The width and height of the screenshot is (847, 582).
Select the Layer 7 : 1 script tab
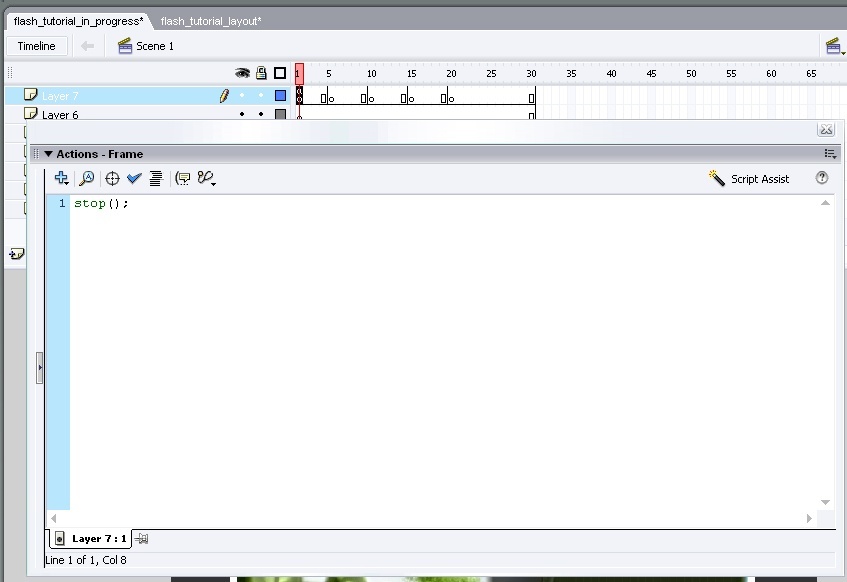tap(91, 538)
